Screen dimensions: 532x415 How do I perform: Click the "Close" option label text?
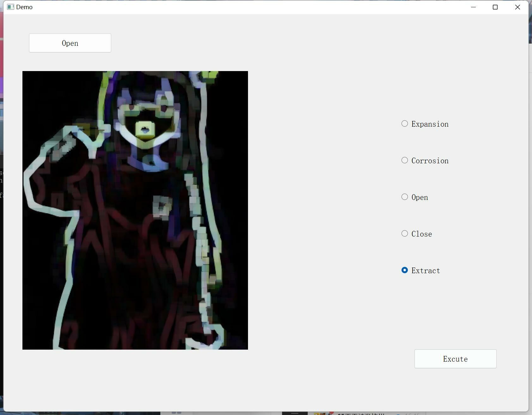(421, 234)
